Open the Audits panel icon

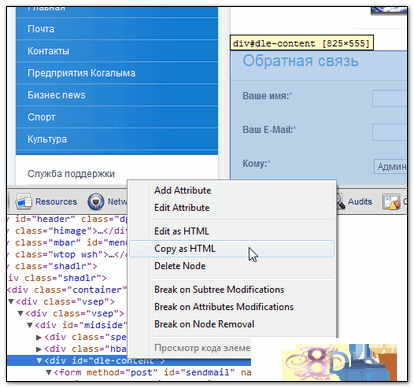pos(340,202)
